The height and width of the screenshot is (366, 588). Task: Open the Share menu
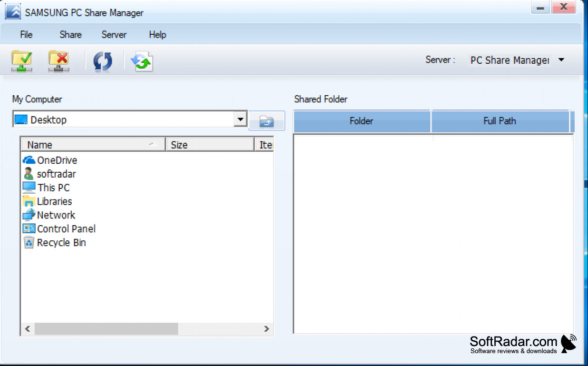point(70,35)
